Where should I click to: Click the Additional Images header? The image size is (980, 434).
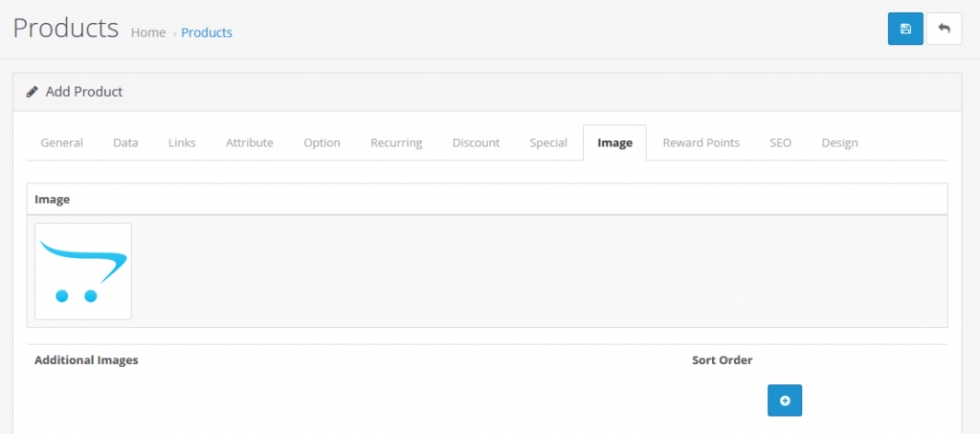pyautogui.click(x=86, y=360)
